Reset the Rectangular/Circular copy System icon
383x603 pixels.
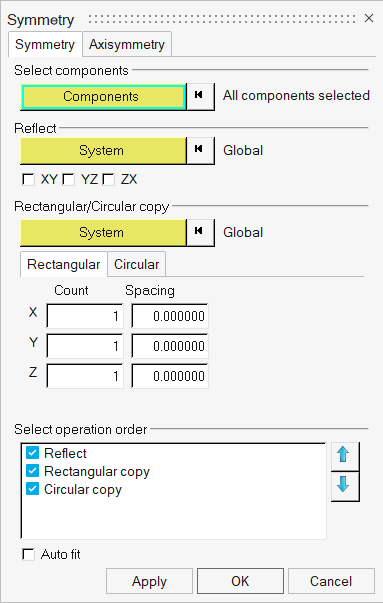[x=200, y=232]
